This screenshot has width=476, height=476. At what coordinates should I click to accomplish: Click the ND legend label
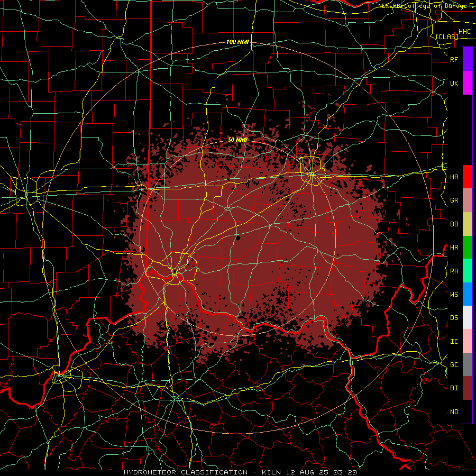454,411
